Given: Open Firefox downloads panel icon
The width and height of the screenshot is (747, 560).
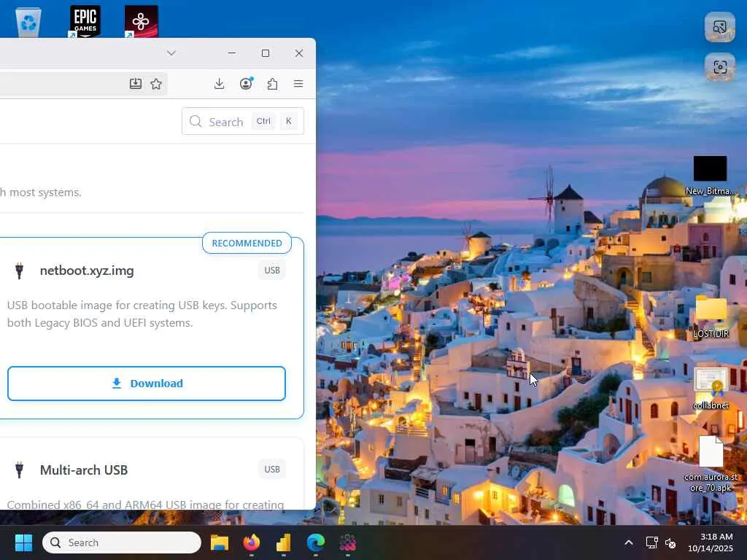Looking at the screenshot, I should [219, 85].
